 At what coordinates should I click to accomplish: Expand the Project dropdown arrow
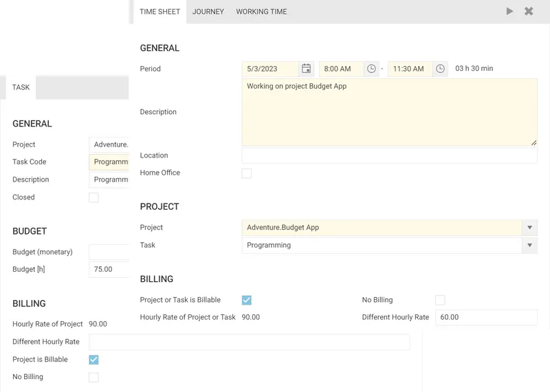click(529, 228)
